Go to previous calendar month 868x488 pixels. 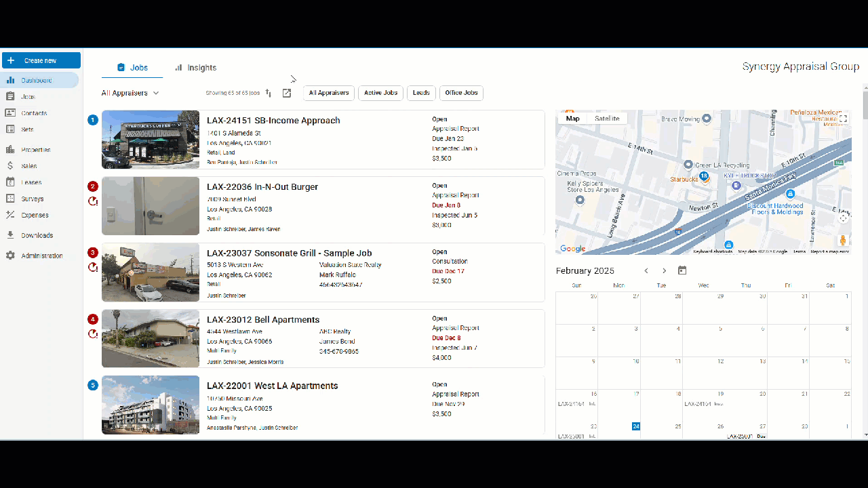646,270
